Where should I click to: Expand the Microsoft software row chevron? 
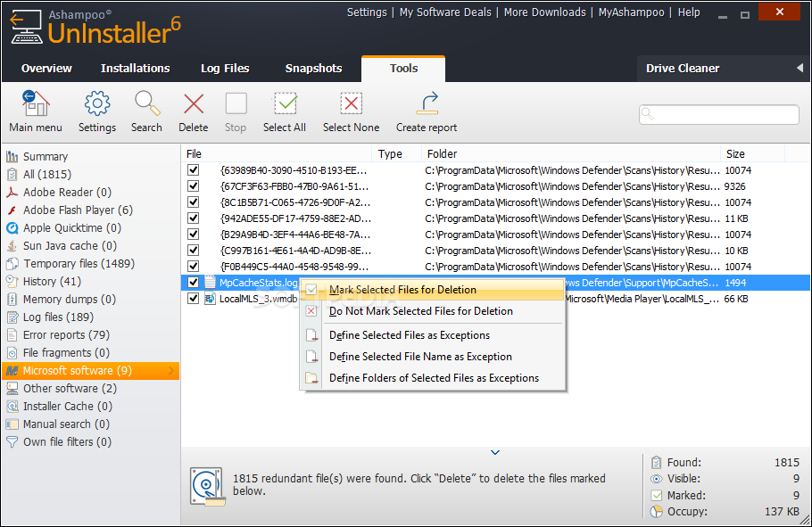pyautogui.click(x=171, y=371)
